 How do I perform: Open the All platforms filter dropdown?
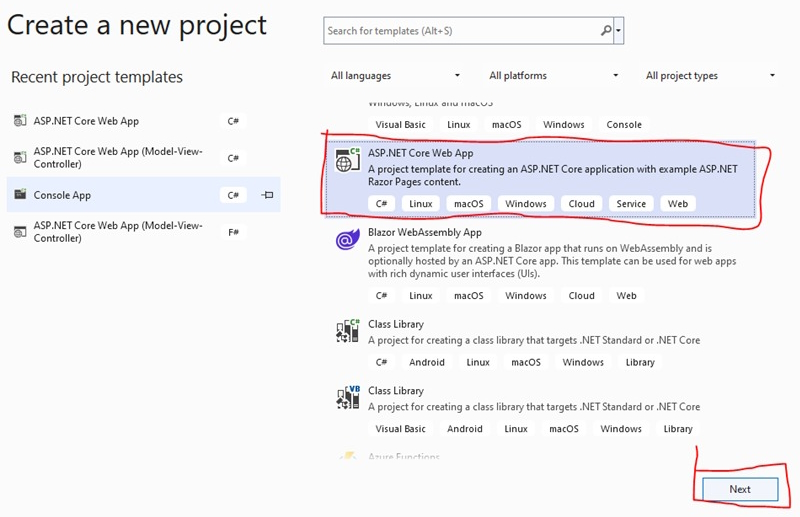[554, 76]
